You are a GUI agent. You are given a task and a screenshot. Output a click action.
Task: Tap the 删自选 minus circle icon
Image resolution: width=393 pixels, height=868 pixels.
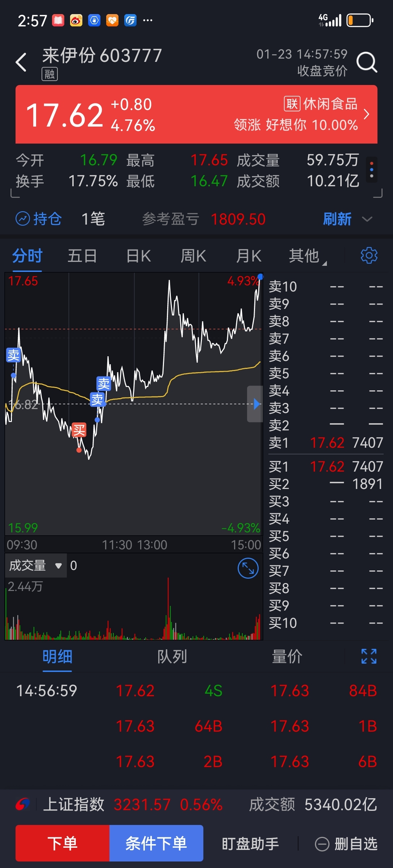click(322, 844)
